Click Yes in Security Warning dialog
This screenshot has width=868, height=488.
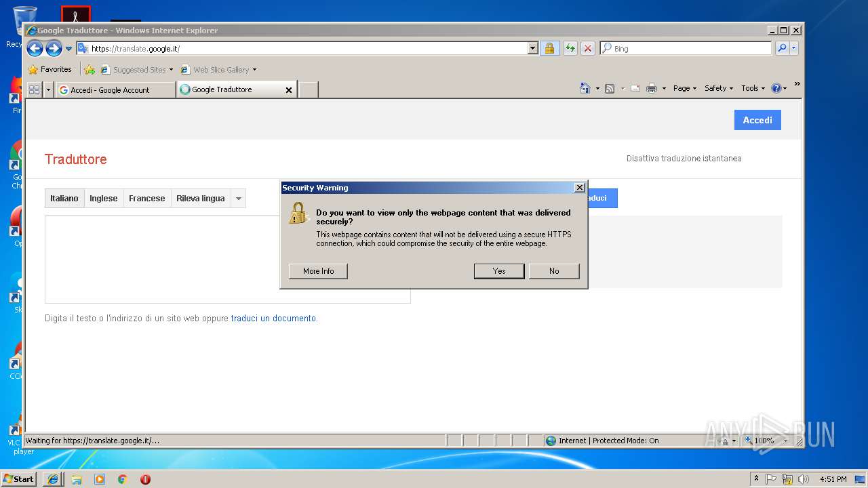(499, 271)
